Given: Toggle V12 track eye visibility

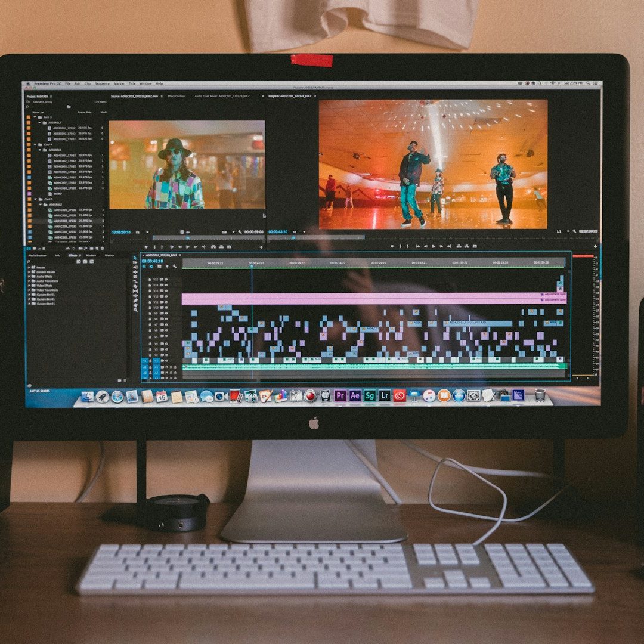Looking at the screenshot, I should (x=165, y=296).
